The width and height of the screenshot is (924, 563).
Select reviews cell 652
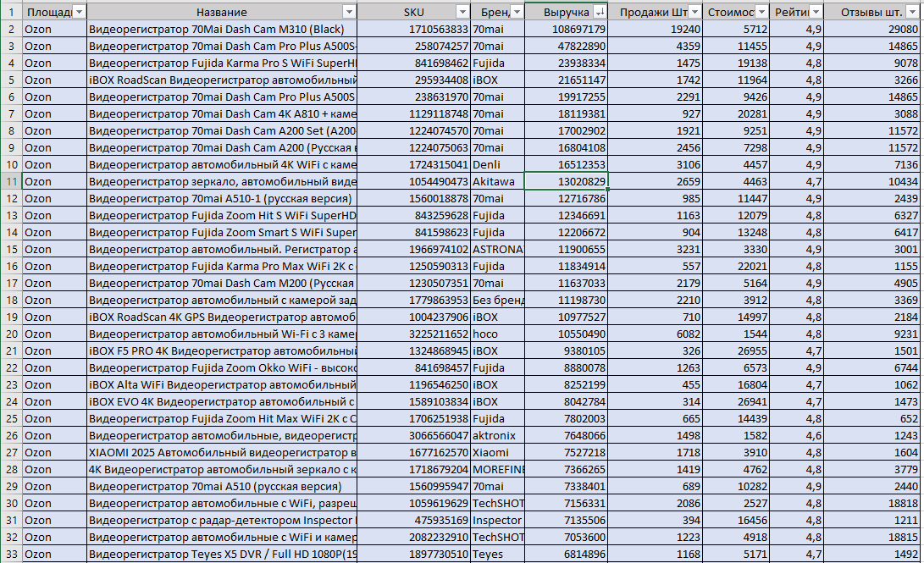pyautogui.click(x=872, y=419)
